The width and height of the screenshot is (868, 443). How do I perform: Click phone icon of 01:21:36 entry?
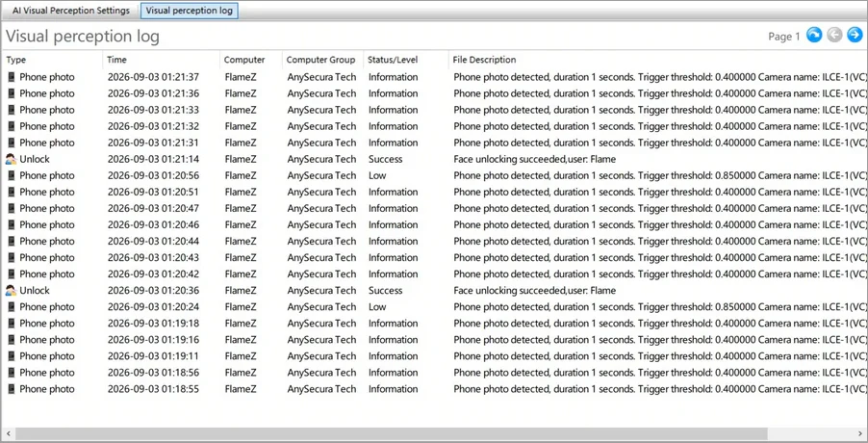click(x=12, y=93)
